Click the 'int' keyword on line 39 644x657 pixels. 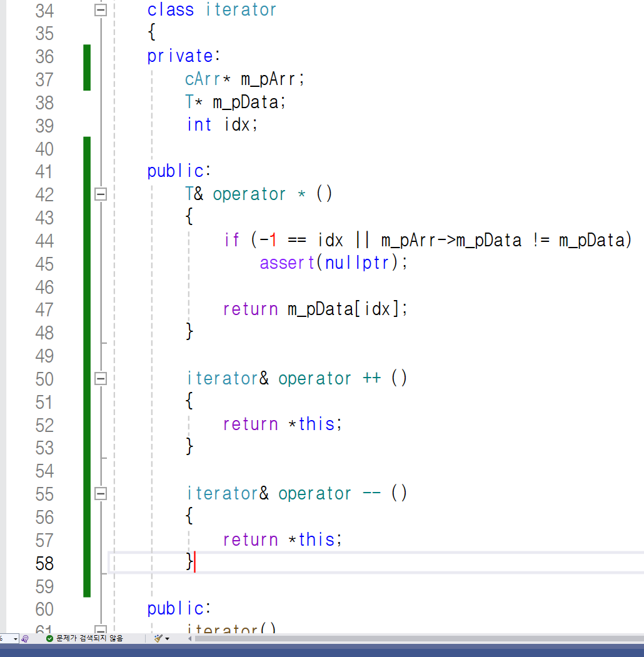click(x=199, y=124)
